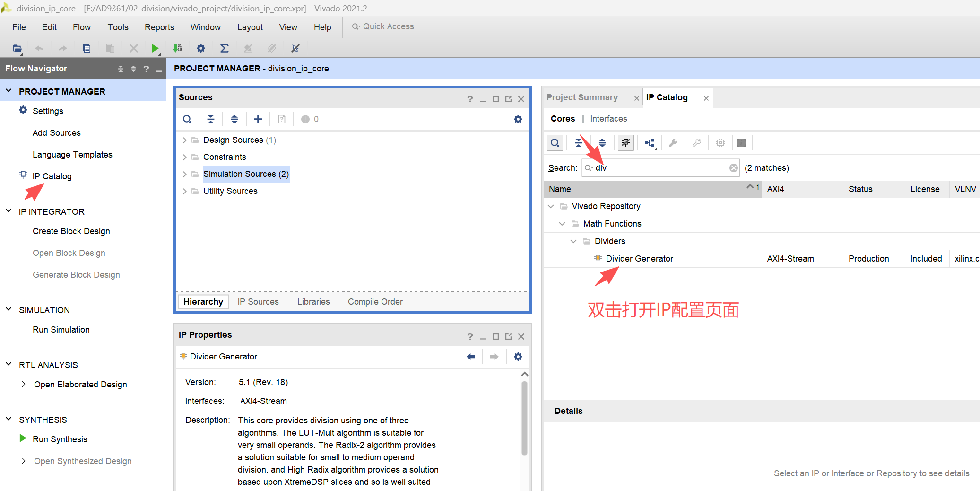
Task: Click the crossed tools toolbar icon
Action: pos(295,48)
